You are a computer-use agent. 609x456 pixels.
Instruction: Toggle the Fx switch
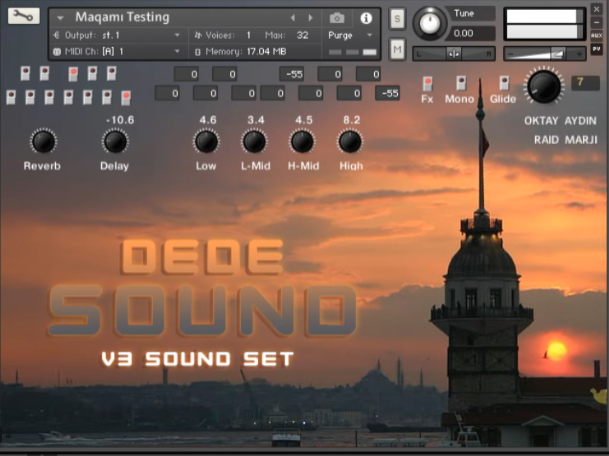(x=427, y=84)
